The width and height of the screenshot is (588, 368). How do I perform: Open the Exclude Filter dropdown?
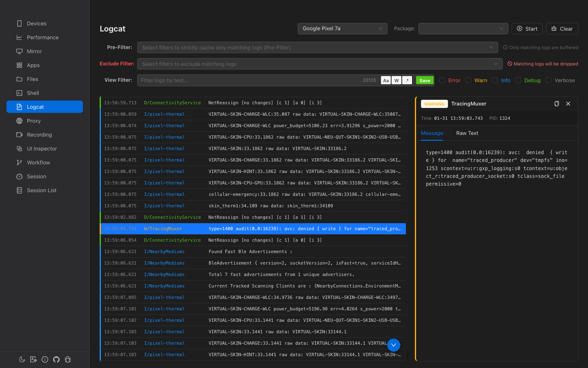coord(319,64)
